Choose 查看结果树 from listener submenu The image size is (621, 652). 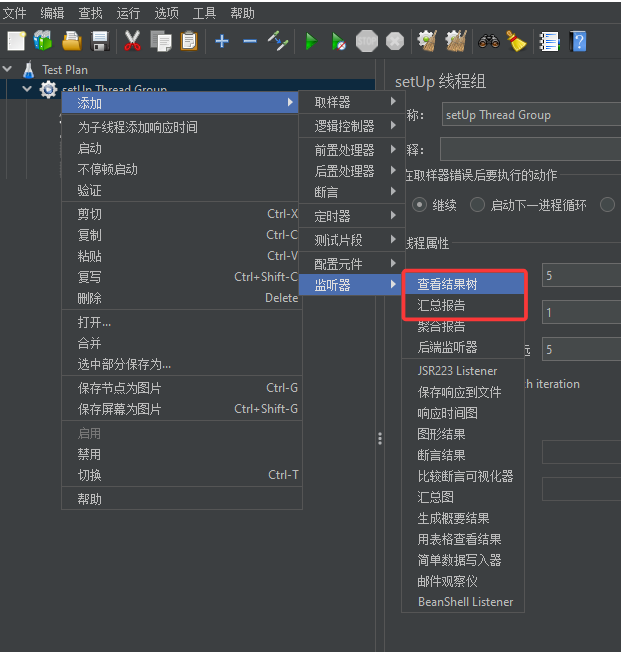point(463,284)
